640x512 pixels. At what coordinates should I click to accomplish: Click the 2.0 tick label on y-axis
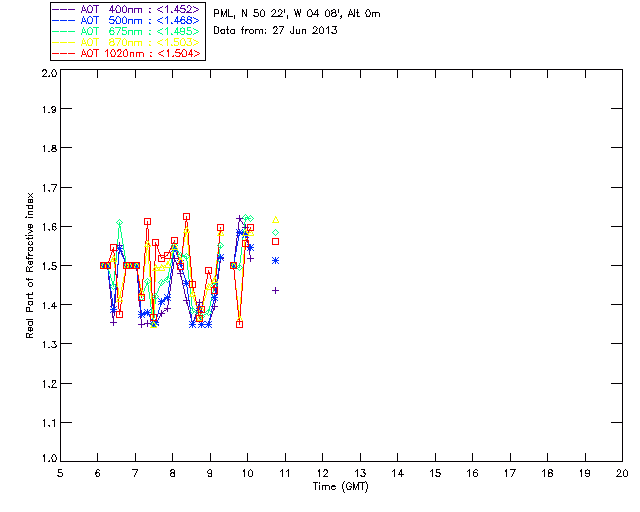48,74
